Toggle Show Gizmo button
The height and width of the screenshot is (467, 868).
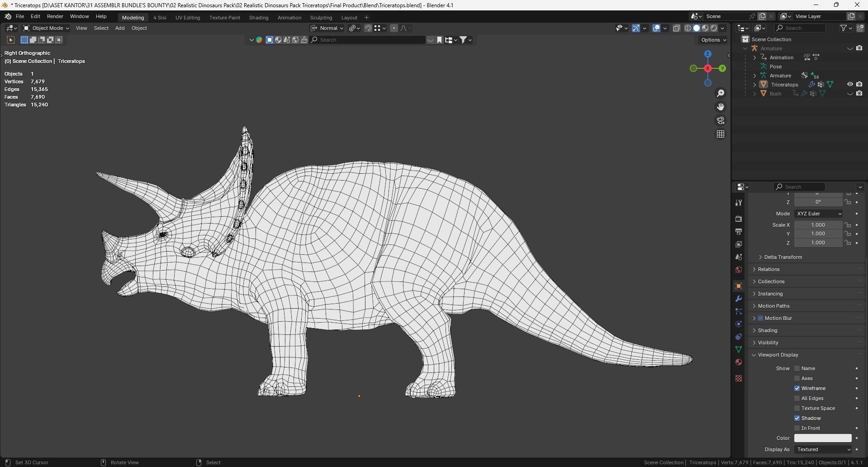coord(636,28)
